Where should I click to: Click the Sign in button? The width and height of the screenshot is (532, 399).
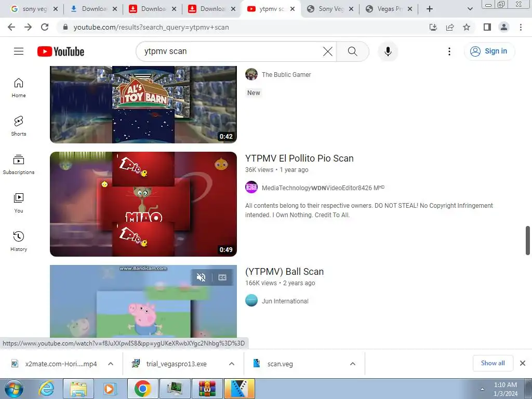coord(489,51)
